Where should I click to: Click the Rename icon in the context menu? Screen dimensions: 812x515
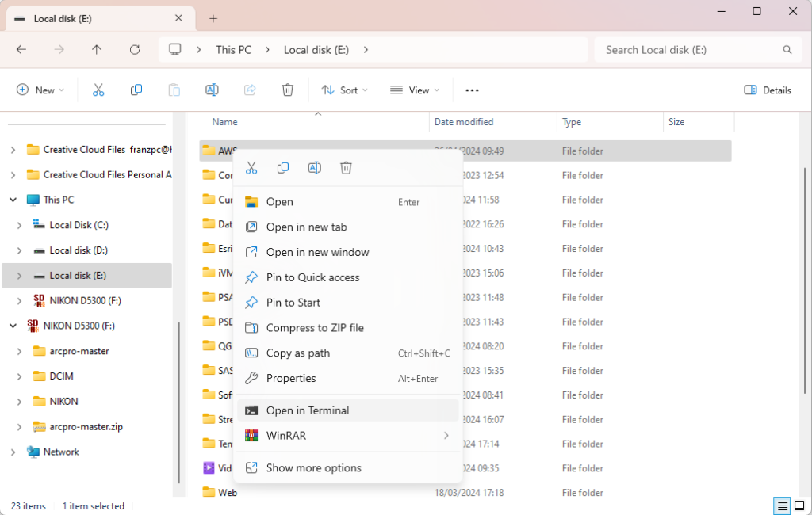[314, 168]
